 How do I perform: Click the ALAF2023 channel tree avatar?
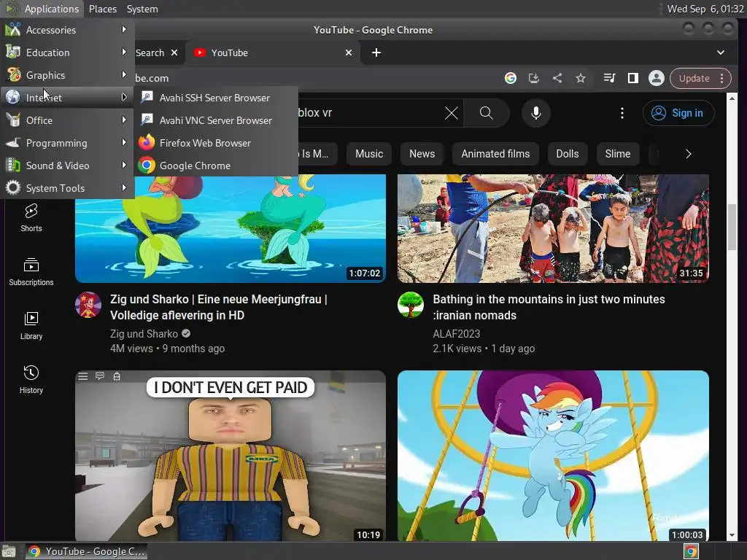click(411, 305)
